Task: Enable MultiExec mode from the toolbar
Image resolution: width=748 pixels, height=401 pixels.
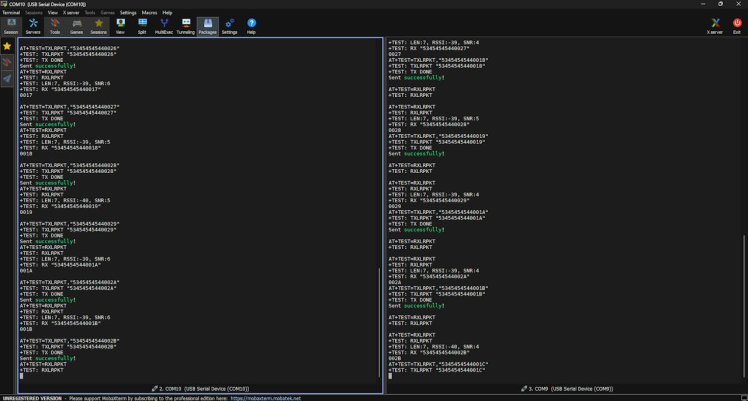Action: coord(164,25)
